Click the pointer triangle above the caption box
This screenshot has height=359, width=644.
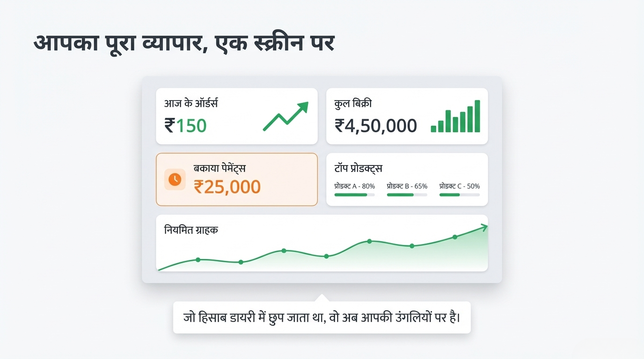point(322,298)
